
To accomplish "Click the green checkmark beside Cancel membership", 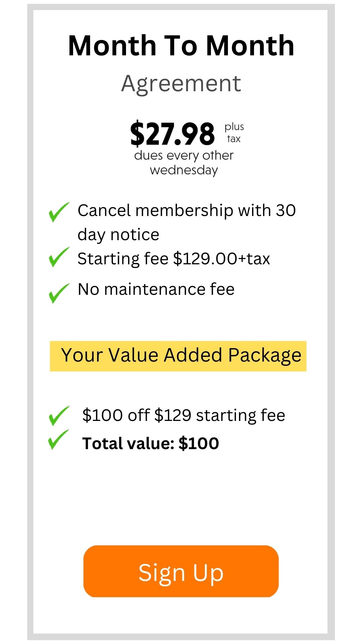I will (59, 212).
